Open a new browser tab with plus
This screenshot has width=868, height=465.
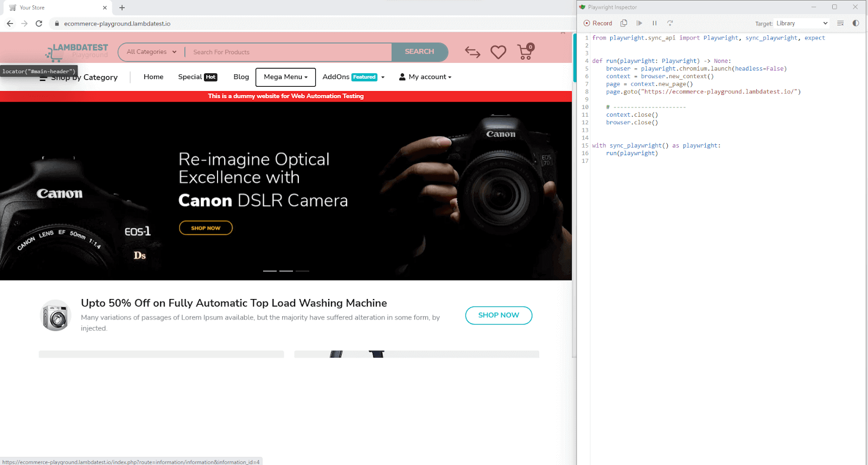click(122, 8)
